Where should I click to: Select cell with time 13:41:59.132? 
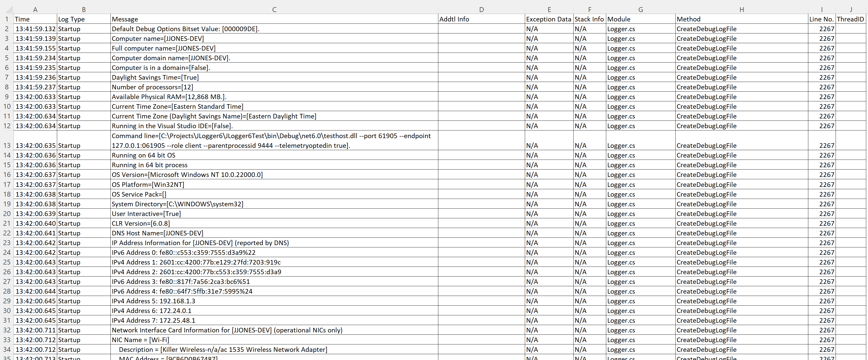tap(35, 29)
